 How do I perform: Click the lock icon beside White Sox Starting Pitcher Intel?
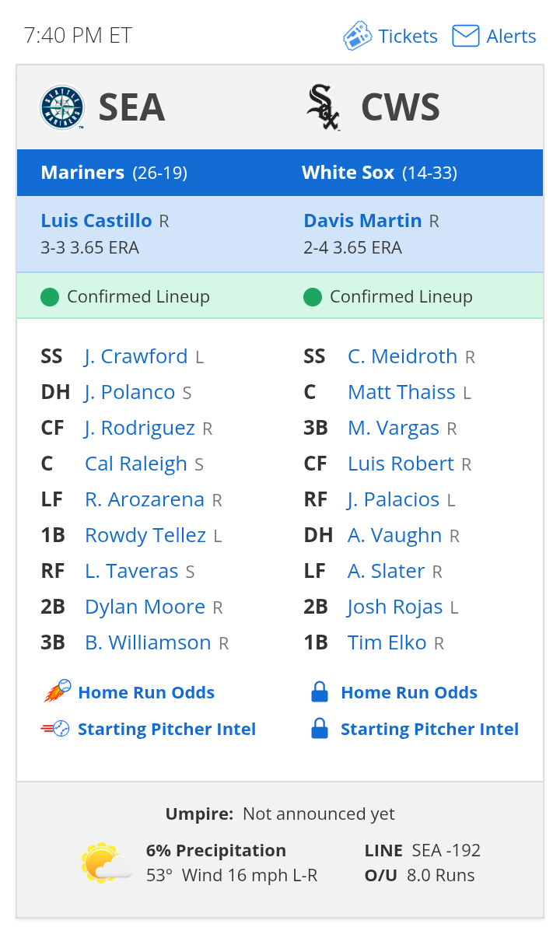tap(320, 729)
